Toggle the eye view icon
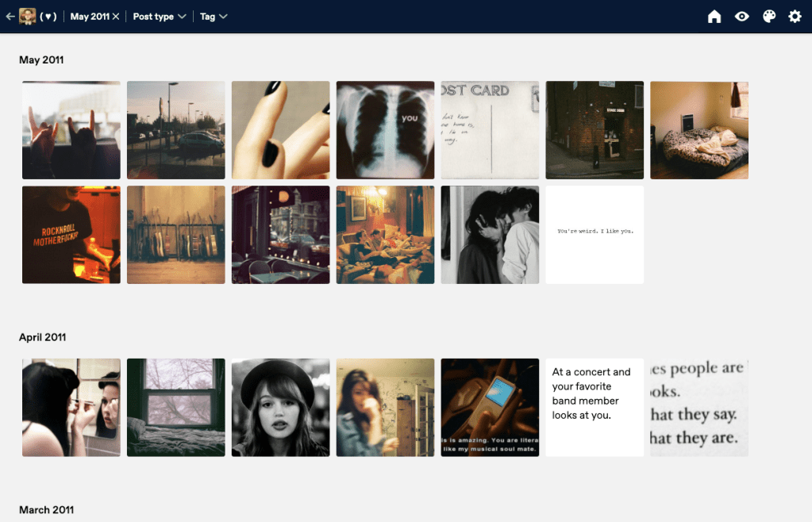Image resolution: width=812 pixels, height=522 pixels. (x=741, y=17)
